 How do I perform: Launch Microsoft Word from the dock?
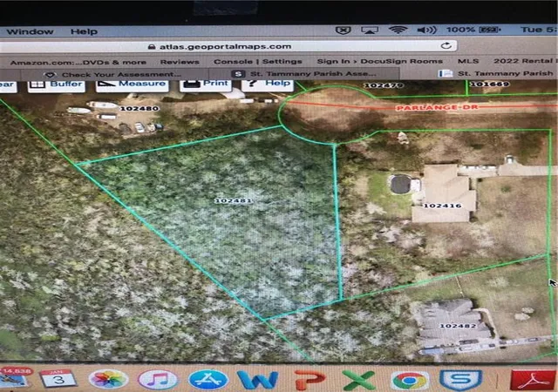[x=258, y=380]
